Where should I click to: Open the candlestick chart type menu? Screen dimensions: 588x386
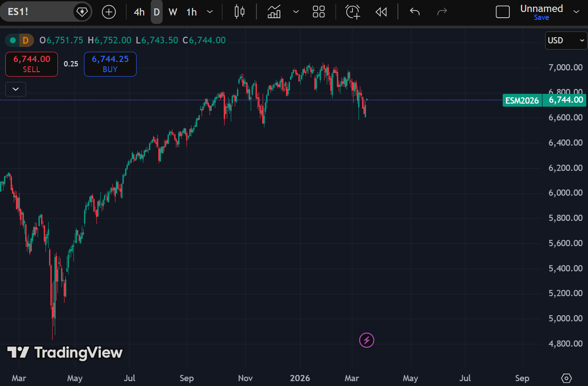tap(240, 12)
